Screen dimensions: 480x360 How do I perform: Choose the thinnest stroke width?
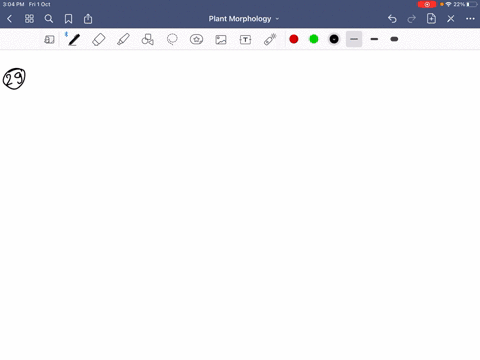(x=354, y=39)
